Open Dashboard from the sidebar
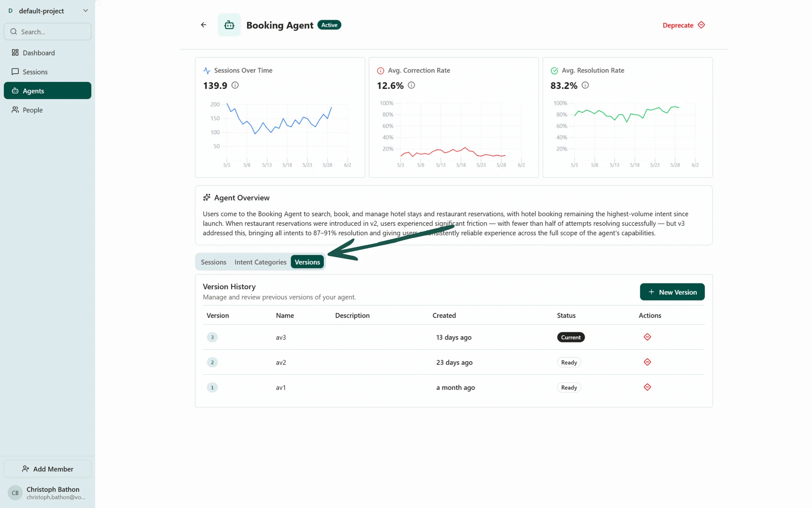This screenshot has height=508, width=812. click(x=48, y=53)
